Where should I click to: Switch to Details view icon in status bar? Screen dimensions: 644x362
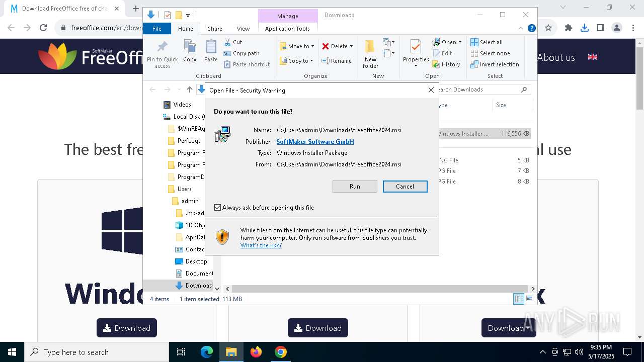tap(519, 299)
